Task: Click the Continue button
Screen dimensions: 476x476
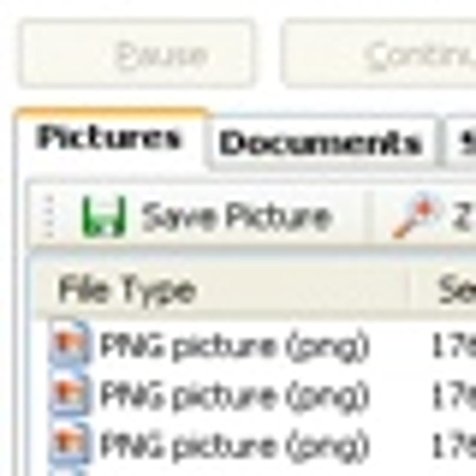Action: (378, 55)
